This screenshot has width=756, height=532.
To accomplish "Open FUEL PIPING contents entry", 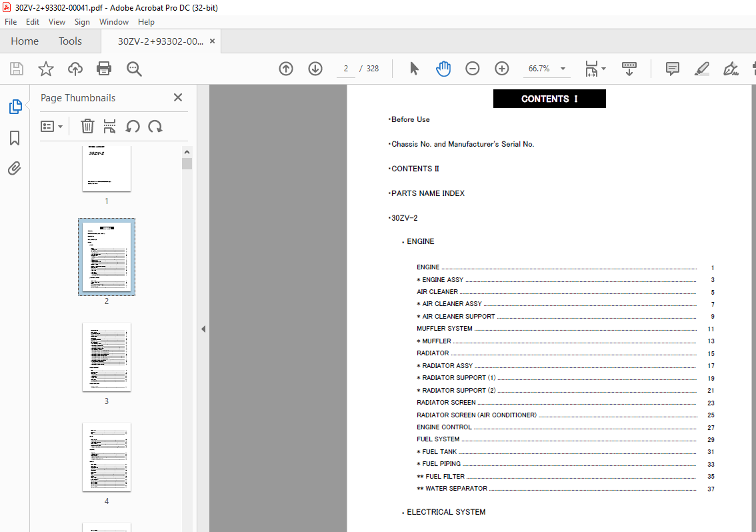I will click(565, 464).
